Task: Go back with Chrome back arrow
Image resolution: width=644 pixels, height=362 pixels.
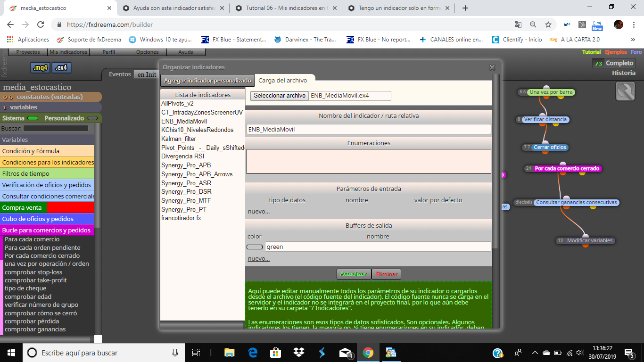Action: (x=10, y=25)
